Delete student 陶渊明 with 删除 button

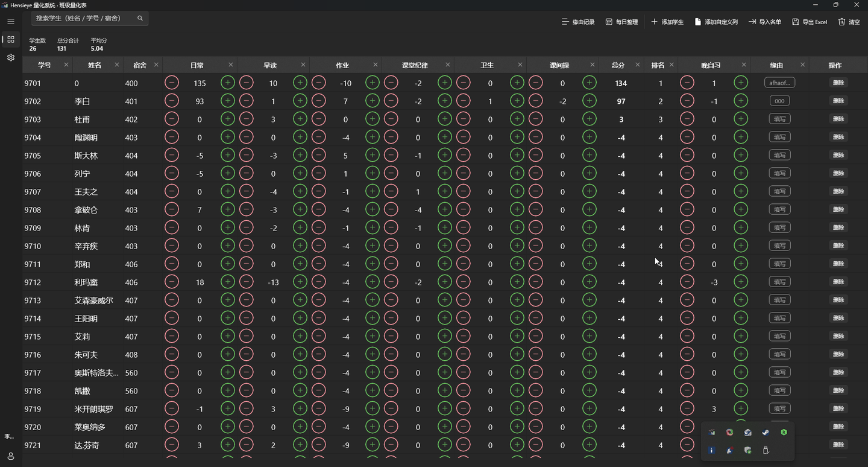pos(838,137)
